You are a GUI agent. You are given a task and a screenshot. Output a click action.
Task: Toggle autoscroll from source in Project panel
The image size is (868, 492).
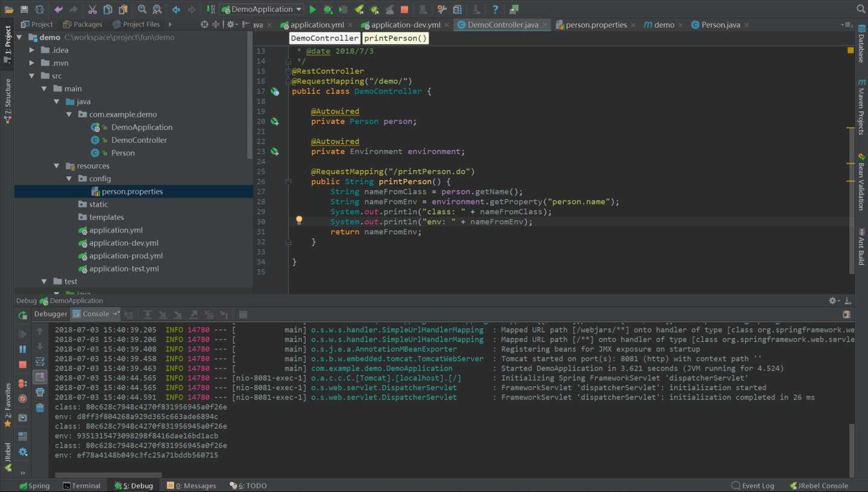click(x=204, y=24)
